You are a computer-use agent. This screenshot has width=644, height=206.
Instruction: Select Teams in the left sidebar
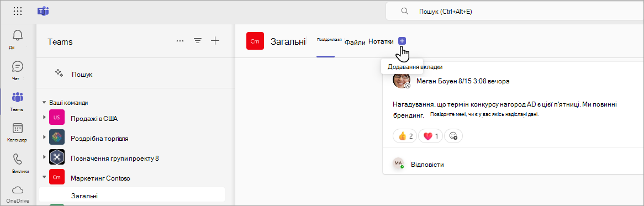click(x=18, y=97)
